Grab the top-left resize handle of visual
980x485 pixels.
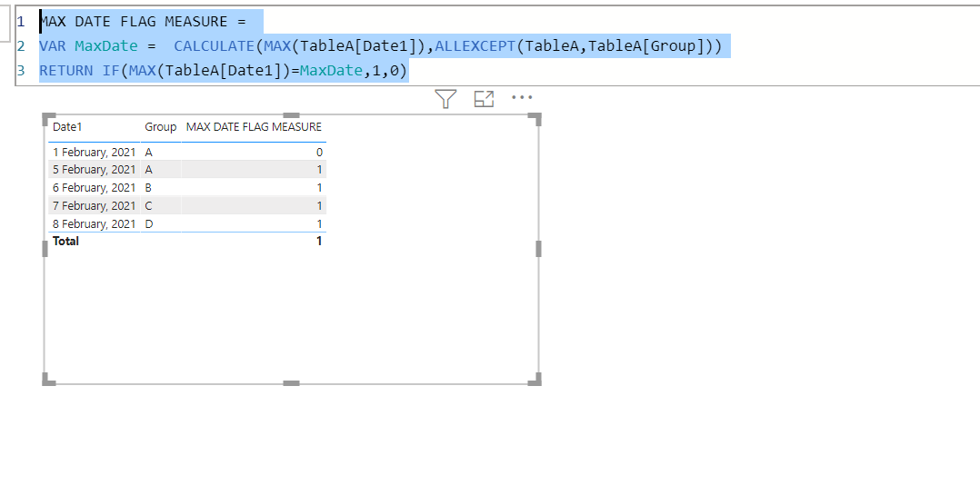tap(48, 119)
